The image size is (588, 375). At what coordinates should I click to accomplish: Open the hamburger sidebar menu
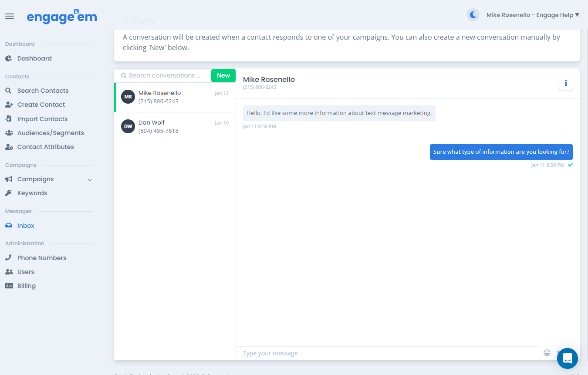pos(10,16)
